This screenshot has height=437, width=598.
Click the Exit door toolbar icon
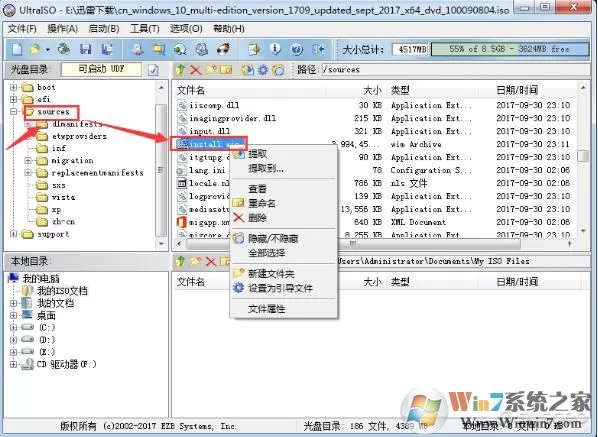coord(318,50)
